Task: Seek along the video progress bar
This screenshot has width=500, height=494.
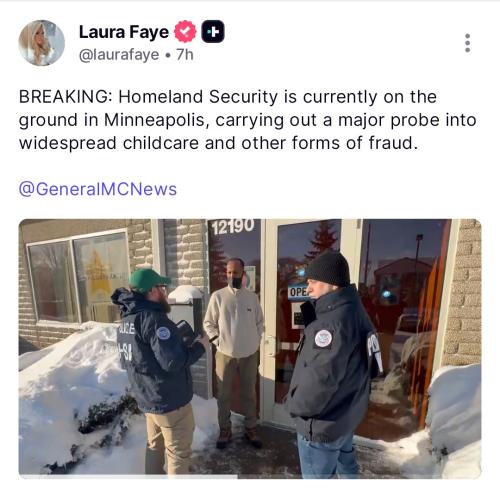Action: [x=250, y=477]
